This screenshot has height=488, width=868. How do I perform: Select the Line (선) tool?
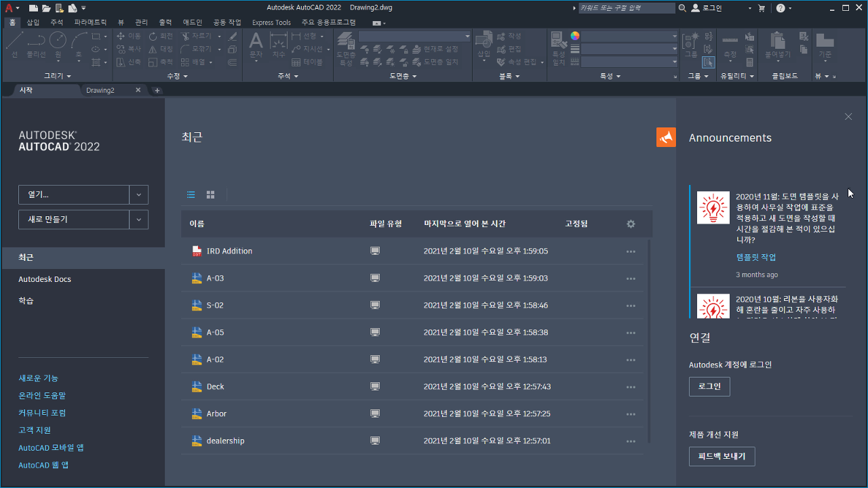click(15, 45)
